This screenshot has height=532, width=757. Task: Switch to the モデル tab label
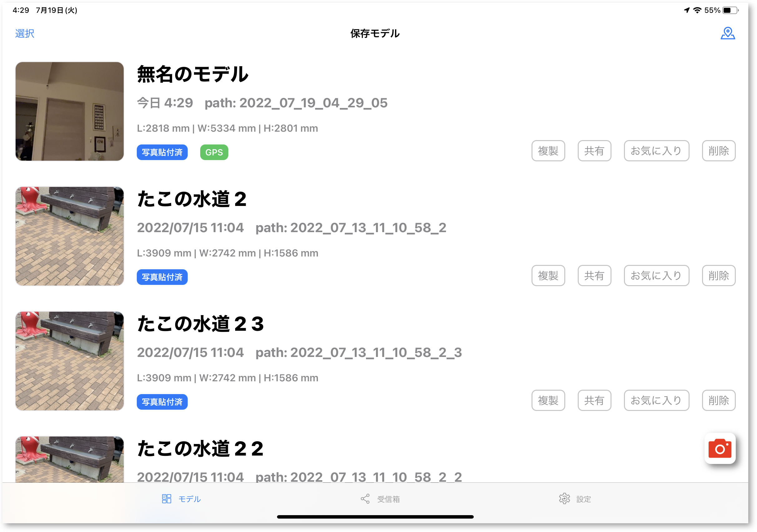(x=190, y=499)
